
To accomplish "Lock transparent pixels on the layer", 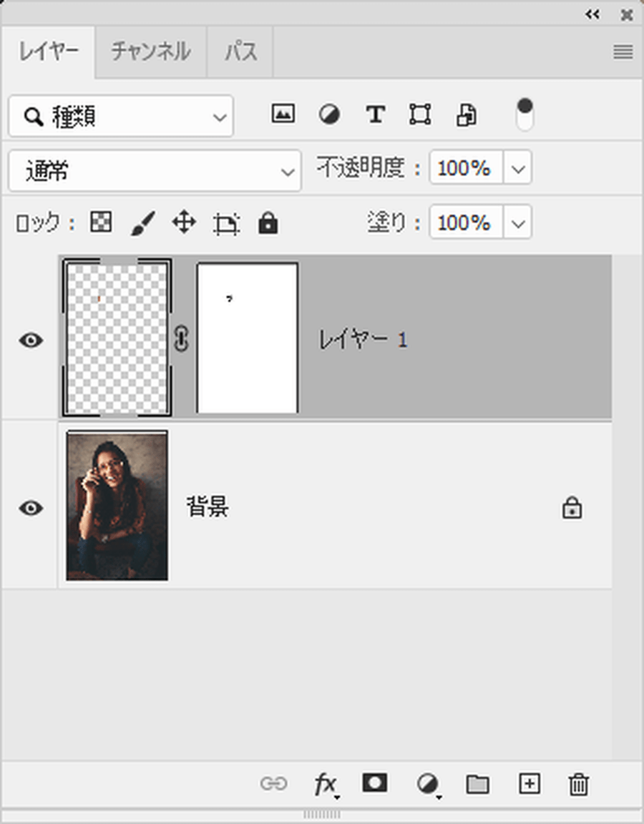I will [x=101, y=224].
